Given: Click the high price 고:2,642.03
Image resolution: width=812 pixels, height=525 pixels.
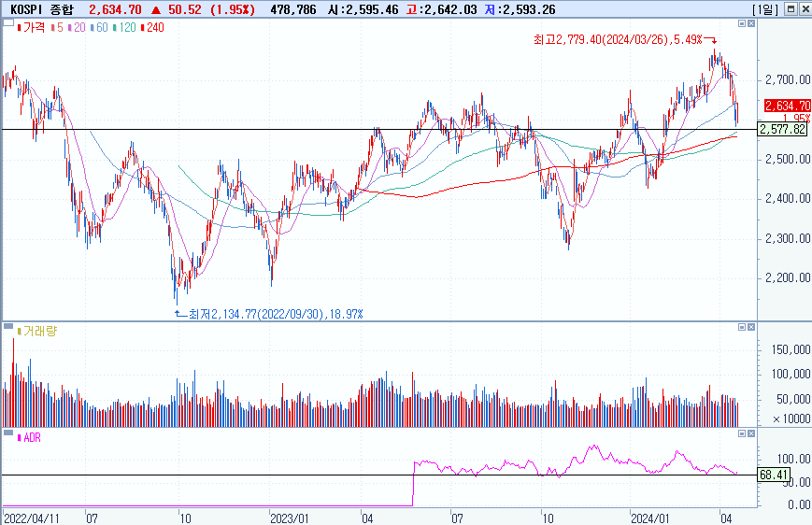Looking at the screenshot, I should coord(442,9).
